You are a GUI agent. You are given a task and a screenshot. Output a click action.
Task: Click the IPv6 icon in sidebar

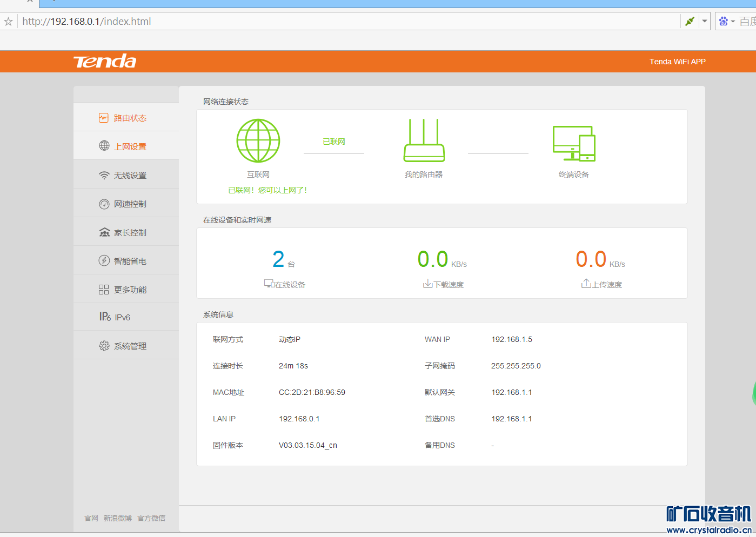point(105,317)
